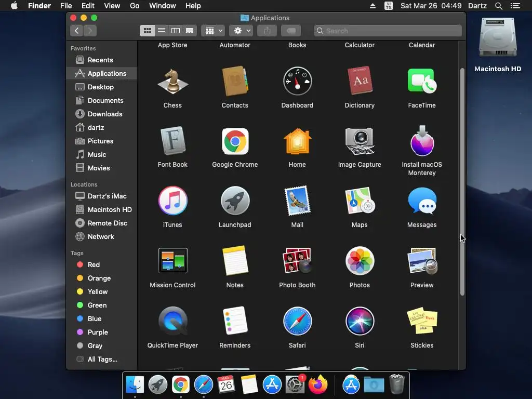Select Google Chrome in Applications folder
This screenshot has height=399, width=532.
point(235,141)
